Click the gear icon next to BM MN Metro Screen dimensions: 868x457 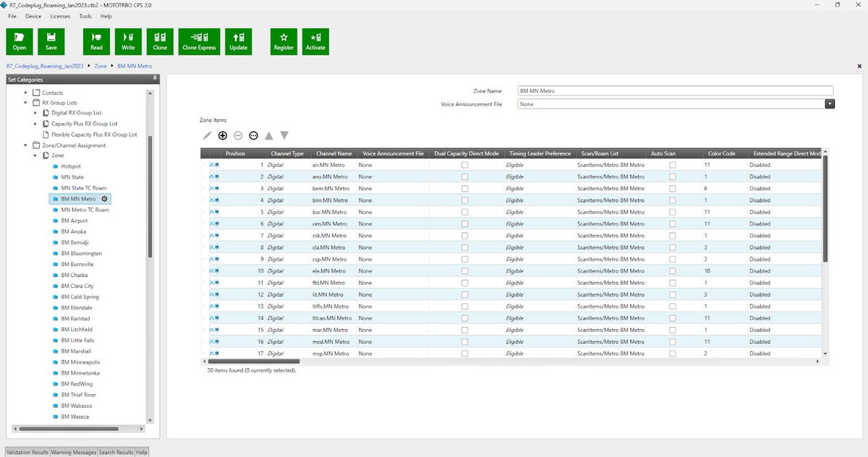pos(104,199)
